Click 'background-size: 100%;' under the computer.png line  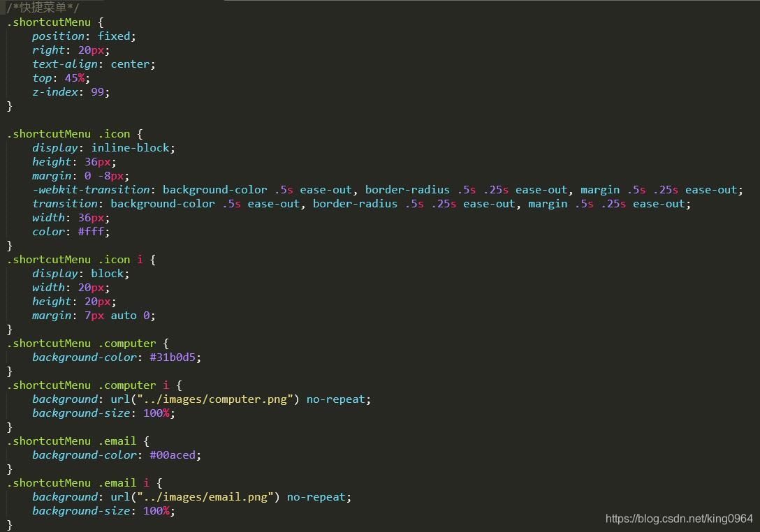[103, 413]
